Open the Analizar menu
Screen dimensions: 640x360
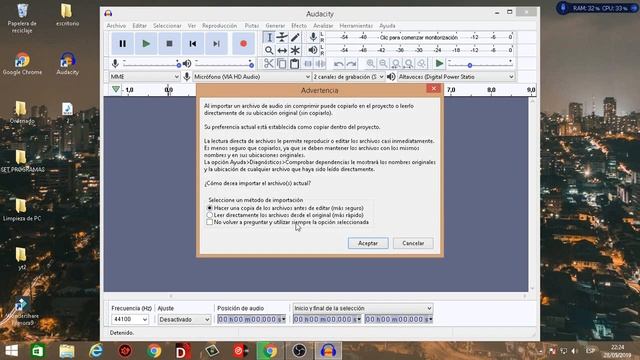(323, 26)
